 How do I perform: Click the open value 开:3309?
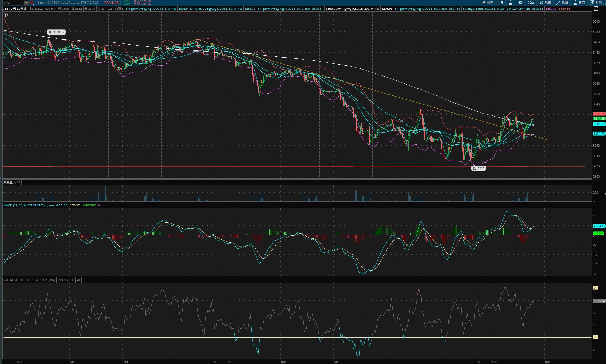coord(63,9)
